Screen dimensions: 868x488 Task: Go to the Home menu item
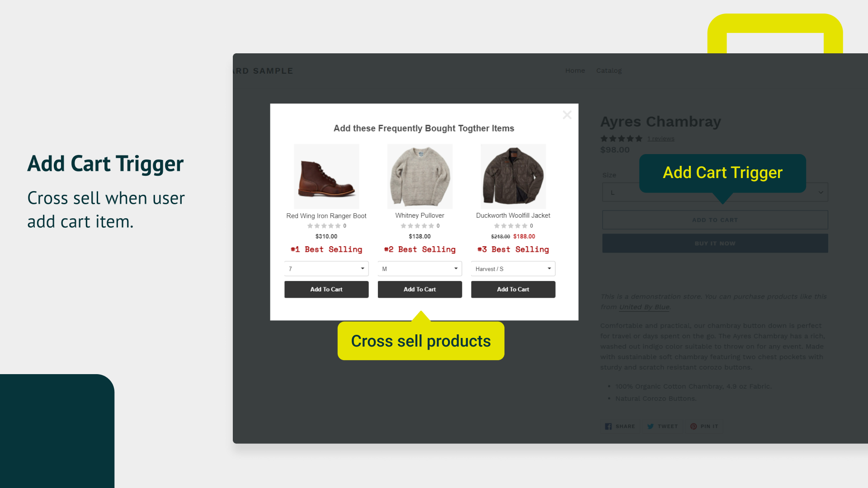[575, 70]
